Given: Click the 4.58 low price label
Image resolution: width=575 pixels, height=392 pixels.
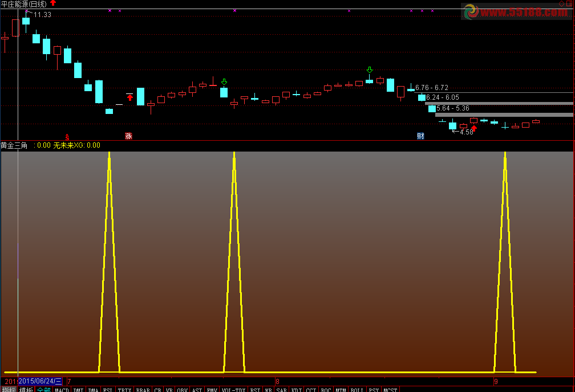Looking at the screenshot, I should point(467,132).
